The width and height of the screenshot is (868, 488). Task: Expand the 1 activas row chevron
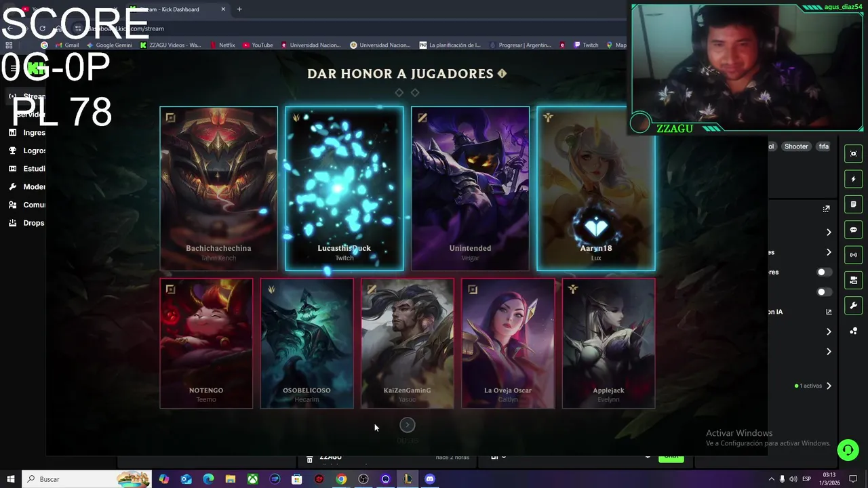(829, 386)
